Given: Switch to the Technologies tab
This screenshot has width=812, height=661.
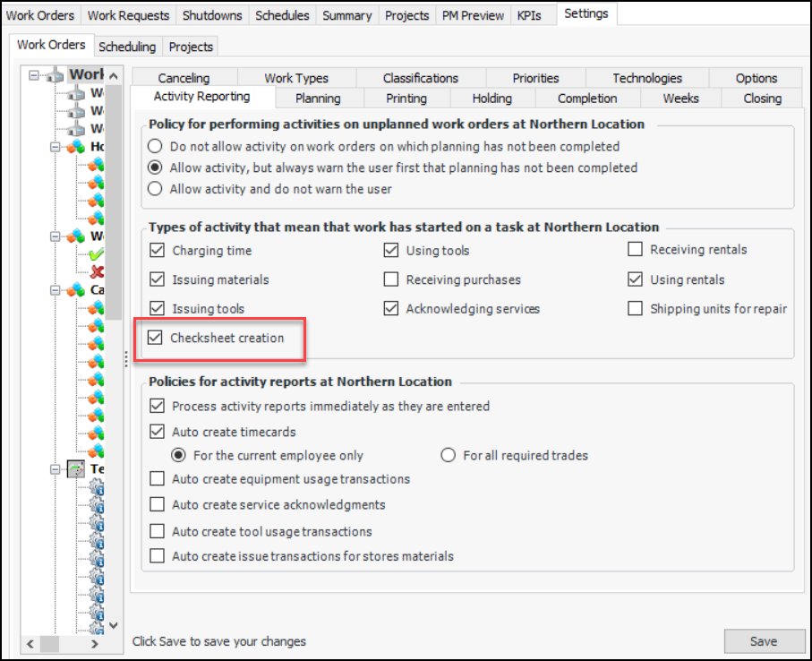Looking at the screenshot, I should 647,78.
